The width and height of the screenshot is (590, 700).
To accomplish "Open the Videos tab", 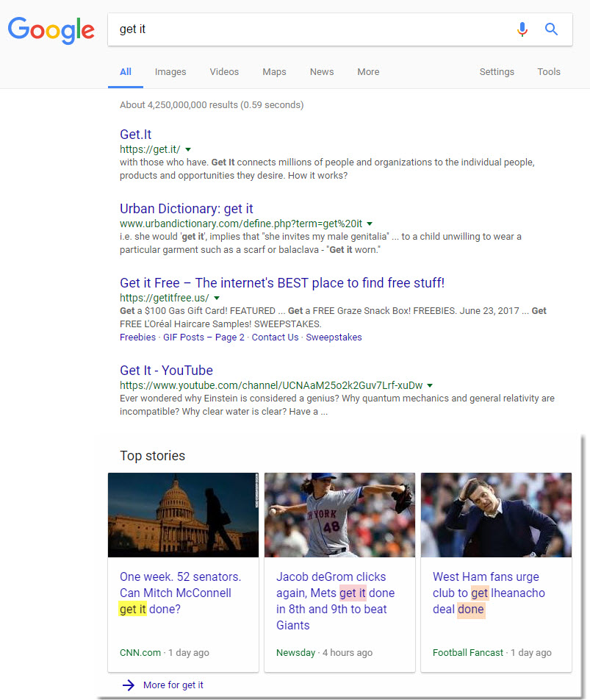I will tap(224, 72).
